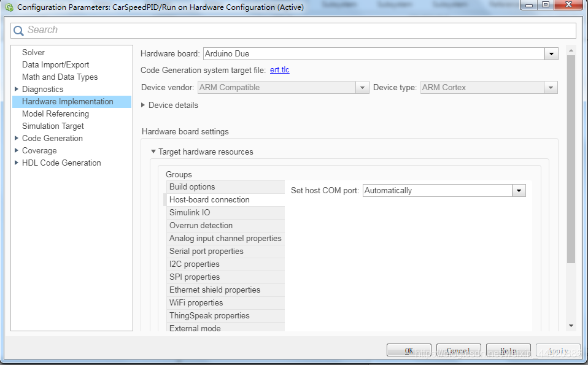Select the ThingSpeak properties group
This screenshot has height=365, width=588.
[225, 316]
